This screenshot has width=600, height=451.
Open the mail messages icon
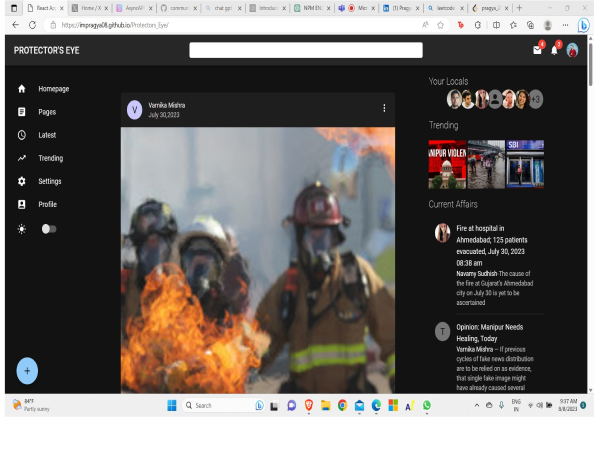coord(537,50)
